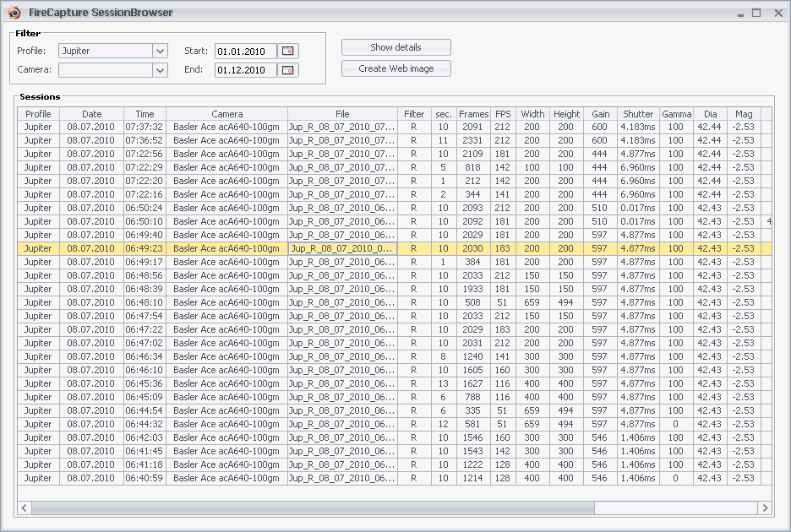Click Frames value 335

472,410
